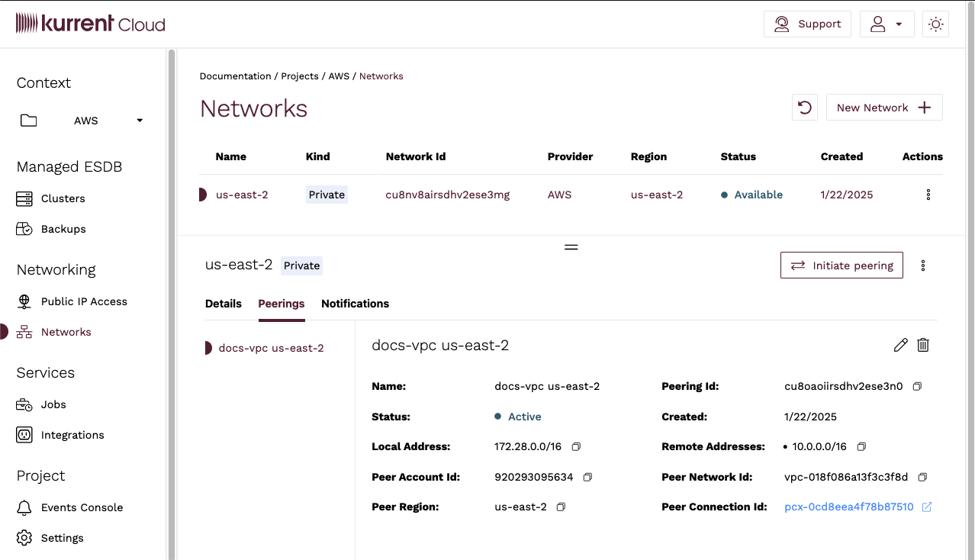This screenshot has width=975, height=560.
Task: Delete the docs-vpc peering with trash icon
Action: pyautogui.click(x=923, y=345)
